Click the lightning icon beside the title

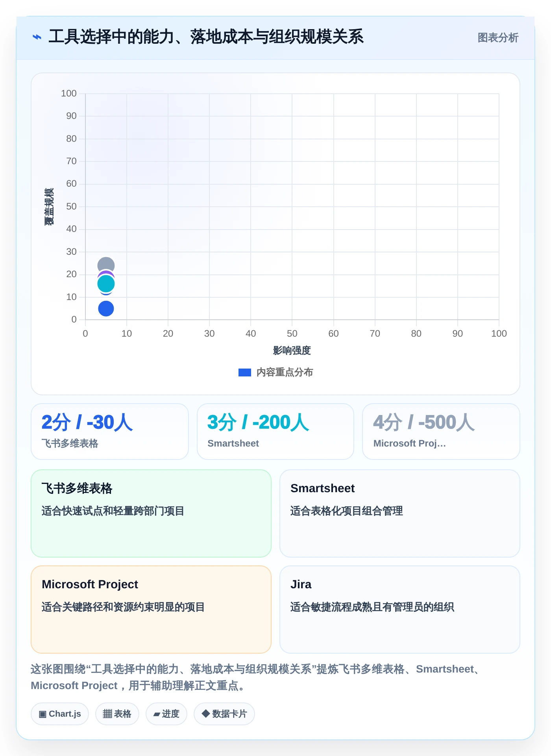(37, 37)
